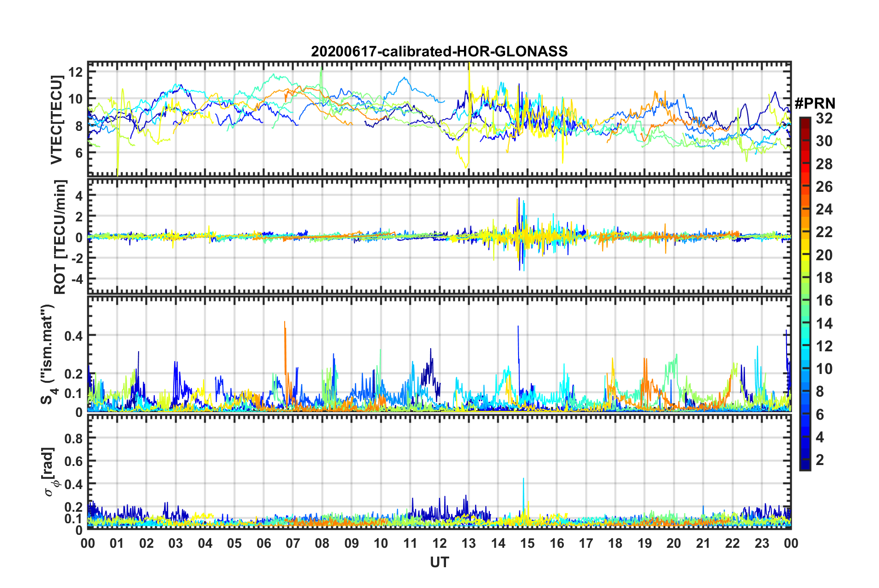Click colorbar tick label 32
879x588 pixels.
pyautogui.click(x=824, y=118)
